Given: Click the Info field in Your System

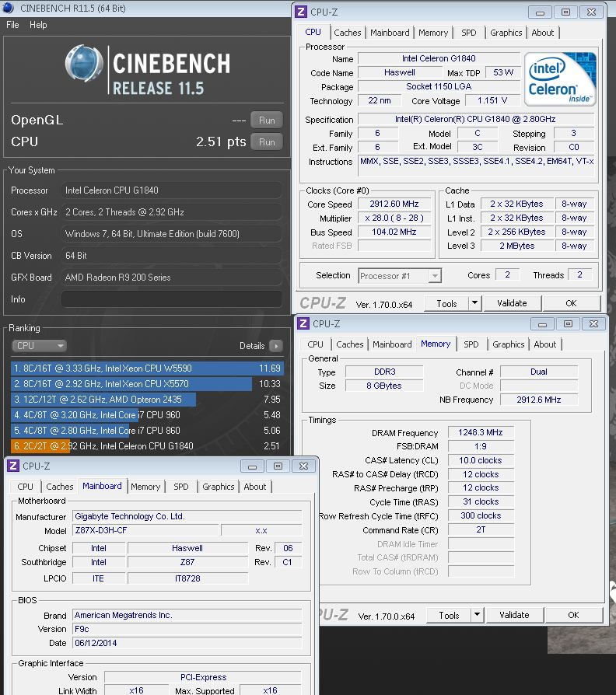Looking at the screenshot, I should [172, 299].
